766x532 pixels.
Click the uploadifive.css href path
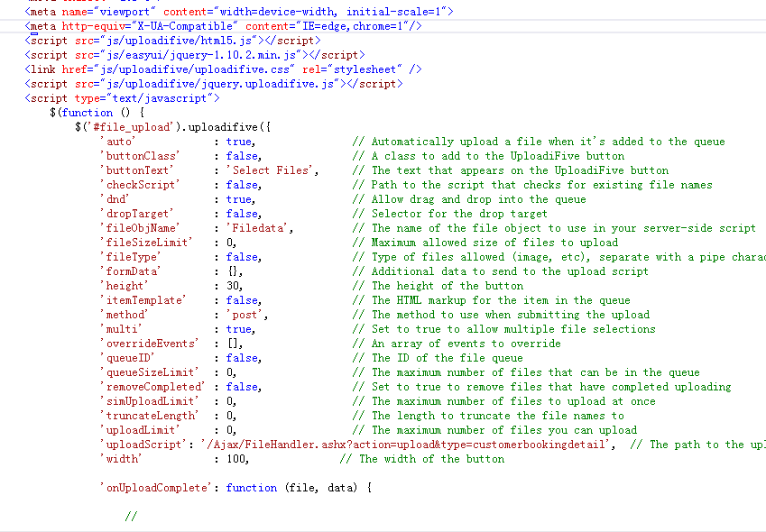[194, 69]
